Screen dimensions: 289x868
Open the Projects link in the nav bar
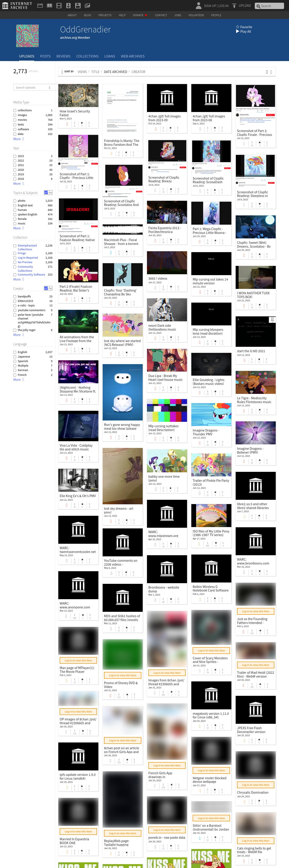tap(105, 15)
